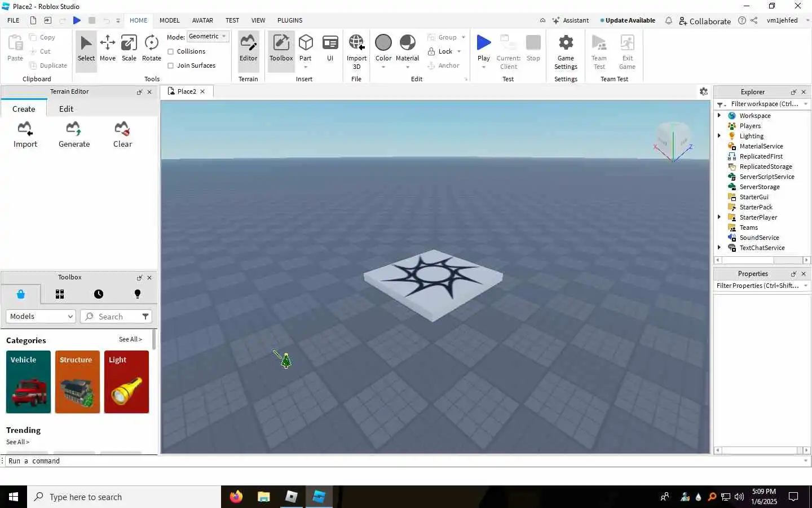Image resolution: width=812 pixels, height=508 pixels.
Task: Open notifications bell icon
Action: [x=668, y=20]
